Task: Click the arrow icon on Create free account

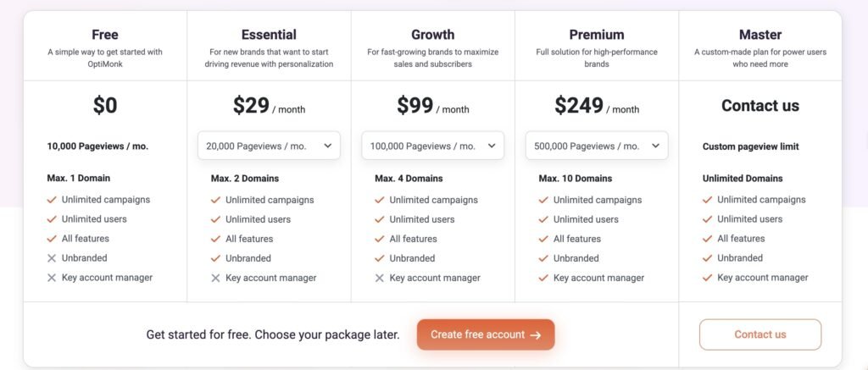Action: (536, 335)
